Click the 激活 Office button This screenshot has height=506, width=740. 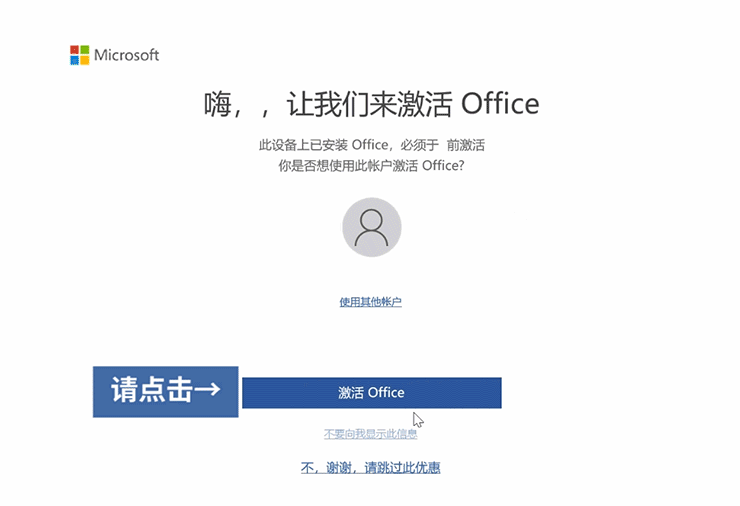point(371,393)
